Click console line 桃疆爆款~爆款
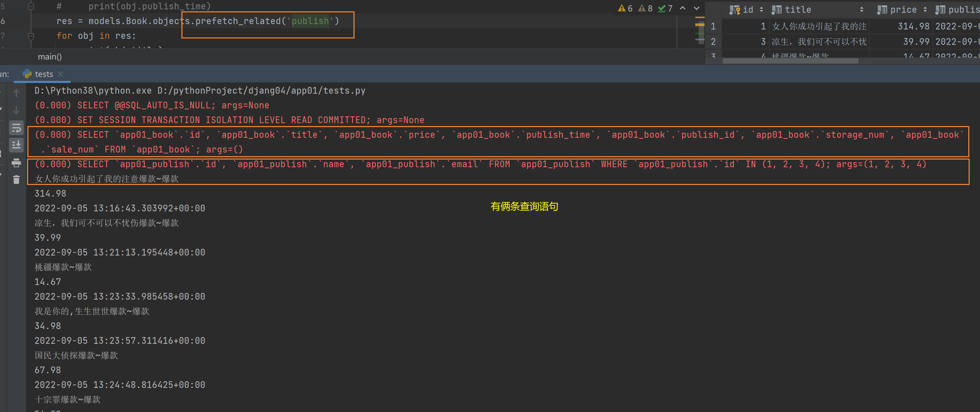Viewport: 980px width, 412px height. (x=63, y=267)
